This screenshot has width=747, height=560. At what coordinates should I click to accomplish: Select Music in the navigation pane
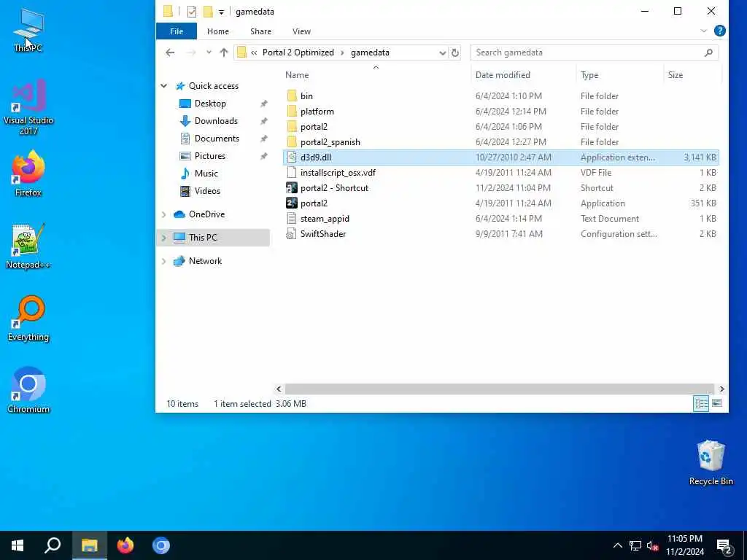(206, 174)
